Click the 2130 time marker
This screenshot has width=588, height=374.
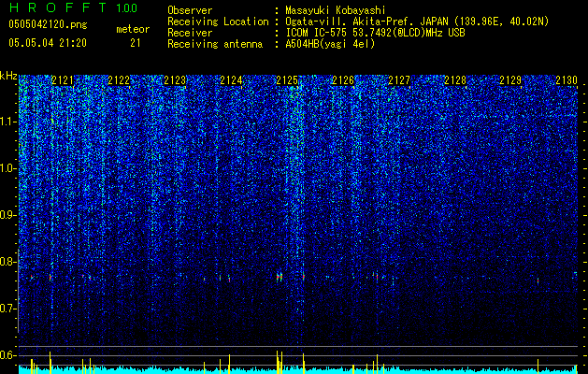click(566, 80)
